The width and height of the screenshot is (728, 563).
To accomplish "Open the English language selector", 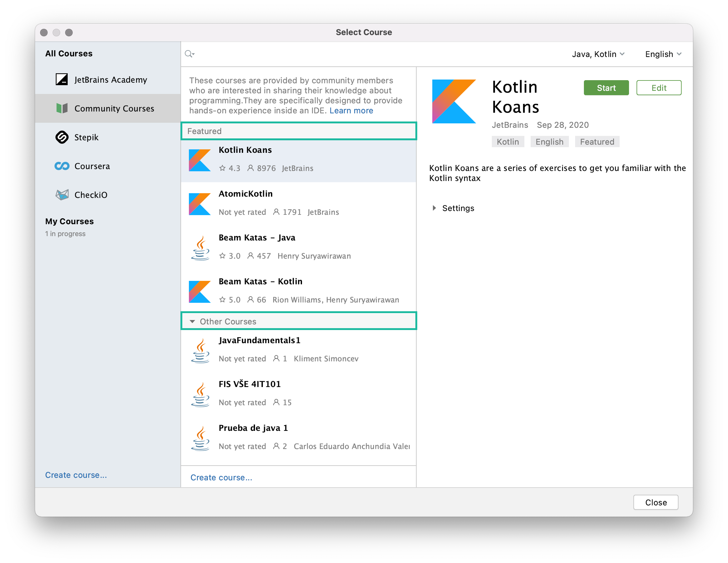I will pyautogui.click(x=663, y=54).
